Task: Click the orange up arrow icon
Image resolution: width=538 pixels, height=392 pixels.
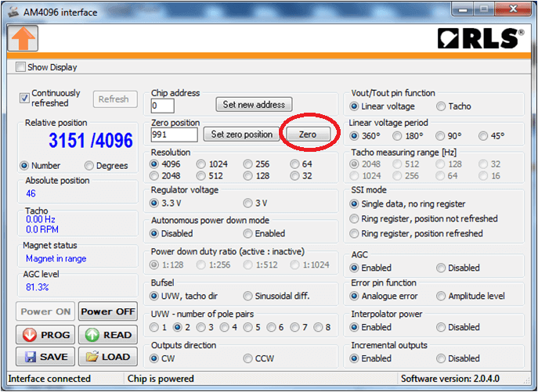Action: [x=23, y=38]
